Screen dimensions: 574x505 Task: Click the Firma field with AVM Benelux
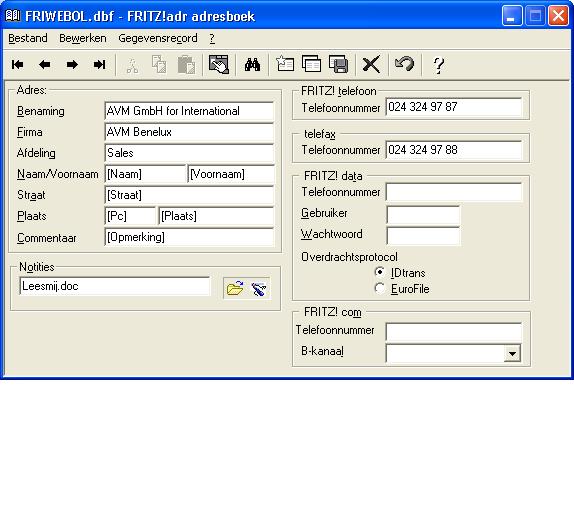point(189,132)
